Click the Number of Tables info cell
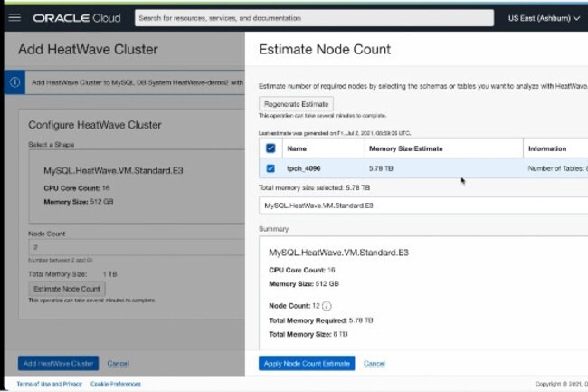Image resolution: width=588 pixels, height=392 pixels. pyautogui.click(x=557, y=168)
